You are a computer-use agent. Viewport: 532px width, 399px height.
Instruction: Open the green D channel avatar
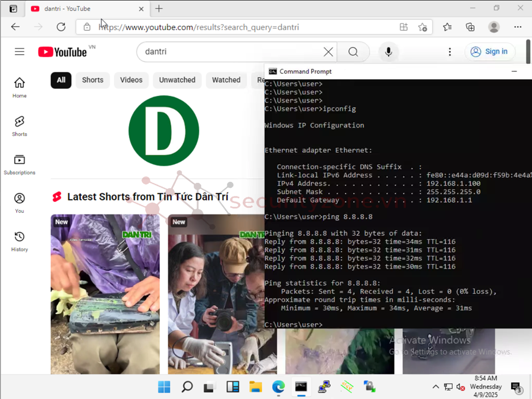164,130
